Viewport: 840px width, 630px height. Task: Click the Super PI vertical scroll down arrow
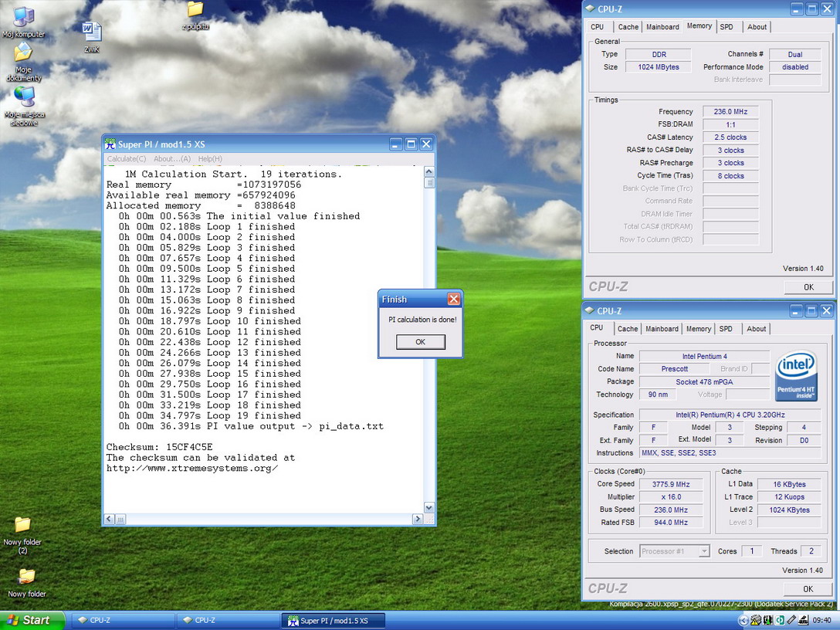point(429,507)
